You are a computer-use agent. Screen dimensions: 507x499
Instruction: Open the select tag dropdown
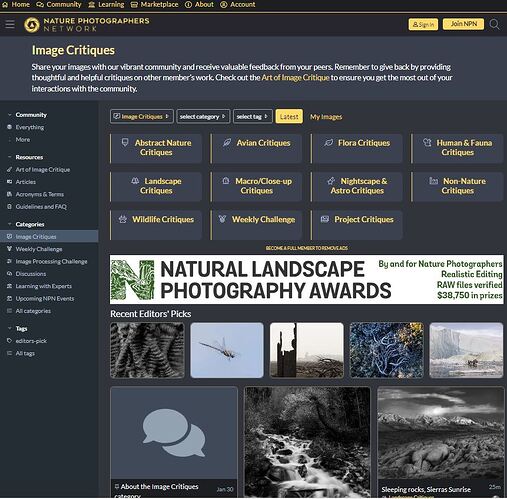coord(252,116)
